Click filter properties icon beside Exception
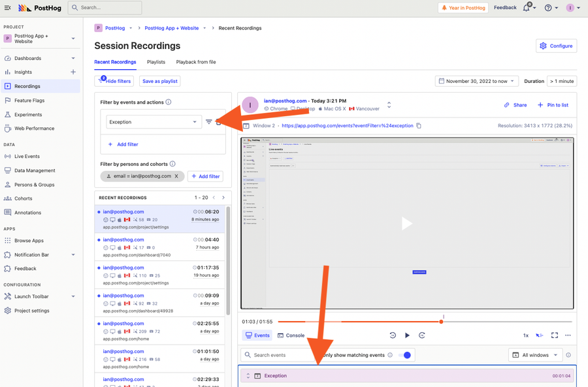588x387 pixels. pos(209,122)
